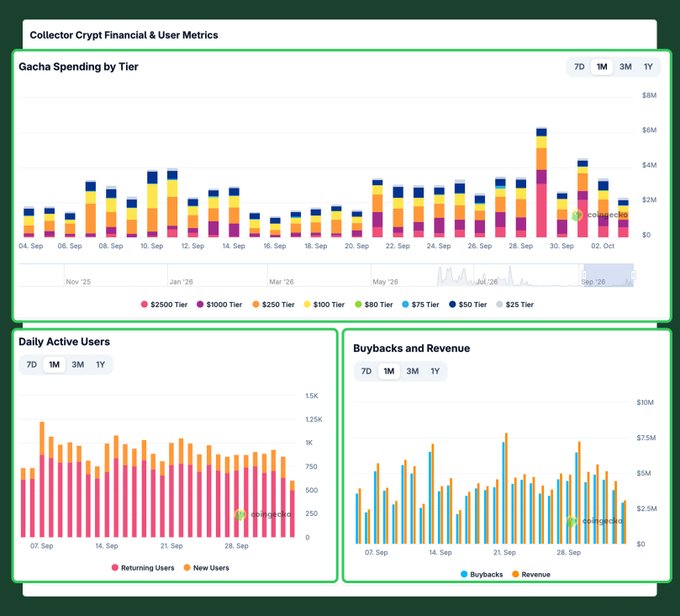The height and width of the screenshot is (616, 680).
Task: Click the left handle of range navigator
Action: (584, 275)
